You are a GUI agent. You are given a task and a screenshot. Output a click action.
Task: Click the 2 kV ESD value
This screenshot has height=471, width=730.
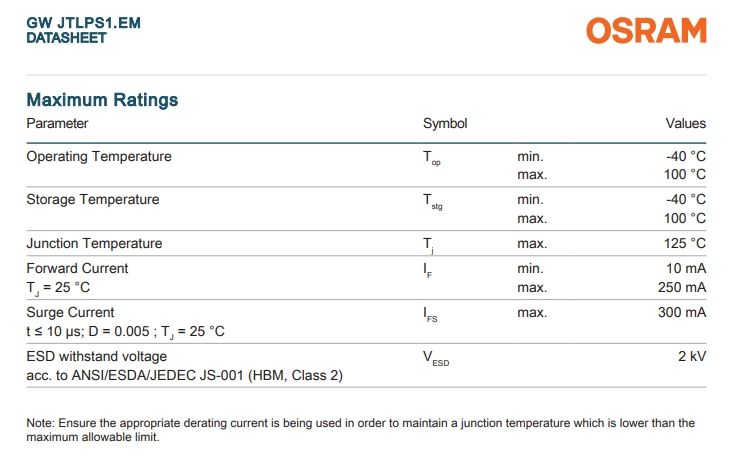click(691, 356)
